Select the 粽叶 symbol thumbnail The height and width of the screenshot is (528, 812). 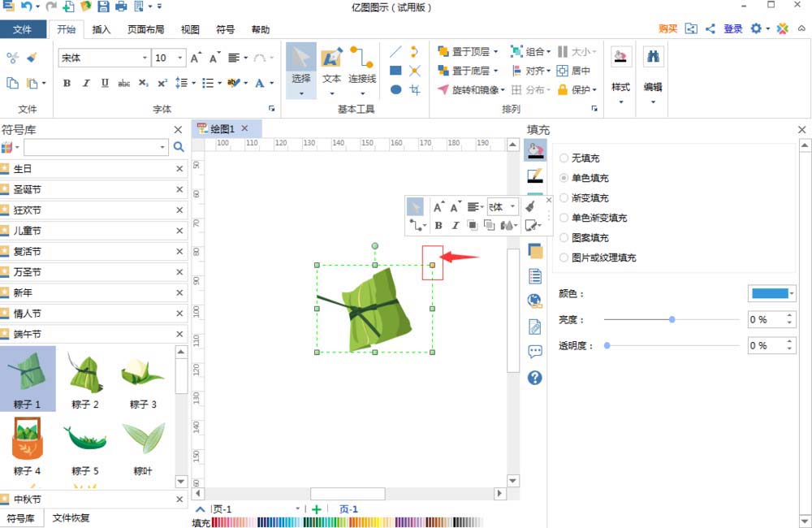tap(143, 447)
